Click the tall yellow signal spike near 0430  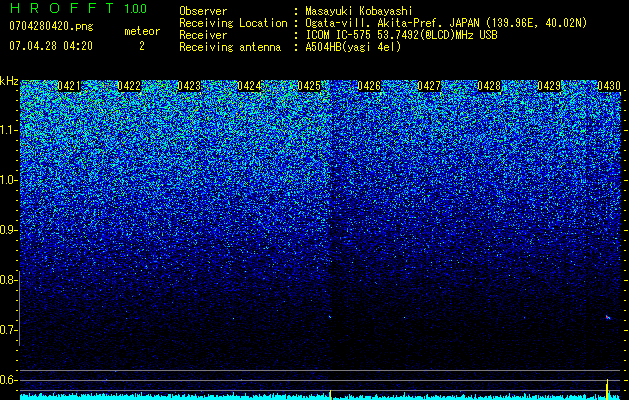pyautogui.click(x=607, y=389)
